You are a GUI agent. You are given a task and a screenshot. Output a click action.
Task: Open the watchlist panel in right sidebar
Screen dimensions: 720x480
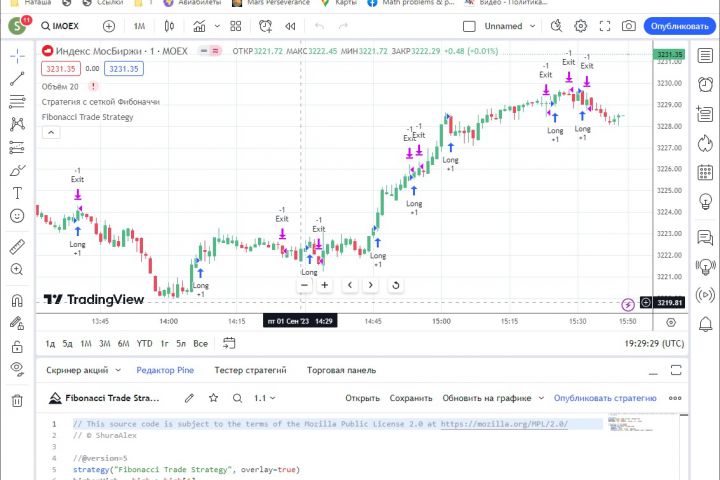(705, 56)
